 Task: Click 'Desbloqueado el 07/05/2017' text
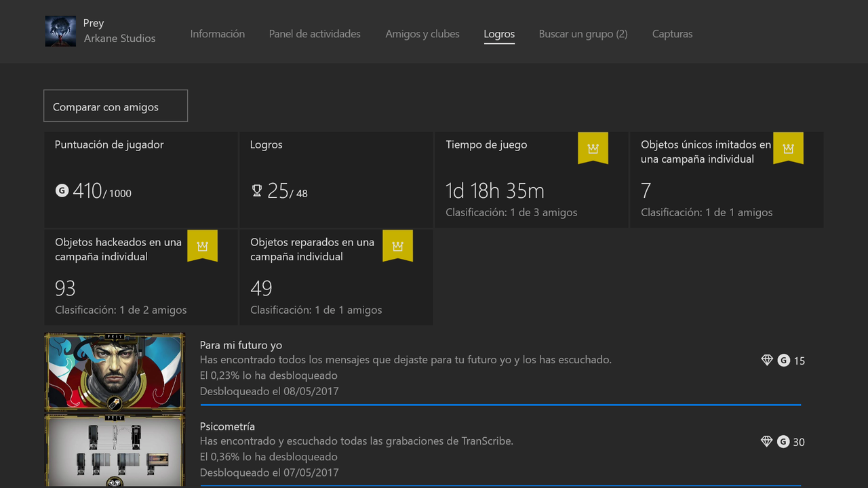(x=269, y=472)
